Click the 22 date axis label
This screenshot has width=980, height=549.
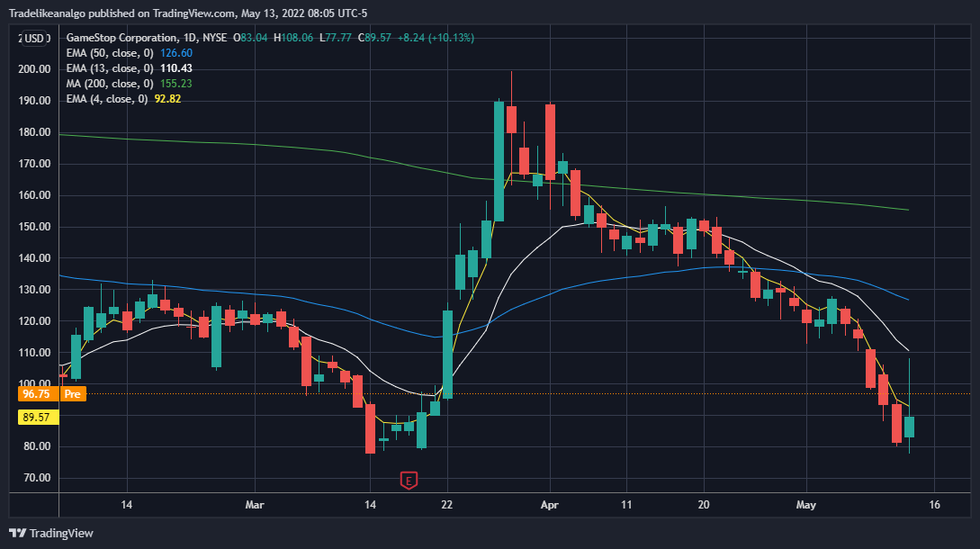point(447,505)
